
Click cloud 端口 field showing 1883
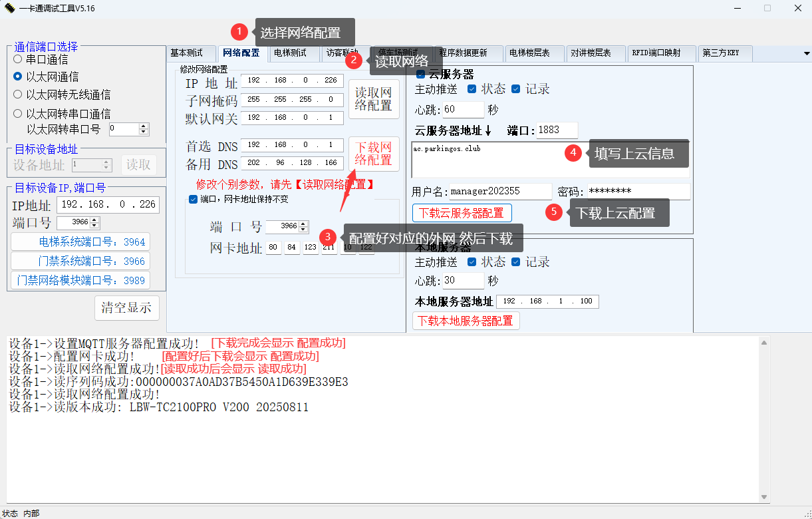click(557, 130)
